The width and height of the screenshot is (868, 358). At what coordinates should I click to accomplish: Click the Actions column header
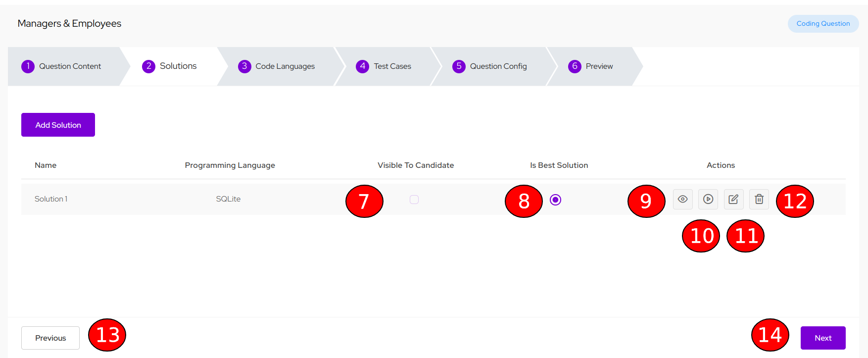[721, 165]
